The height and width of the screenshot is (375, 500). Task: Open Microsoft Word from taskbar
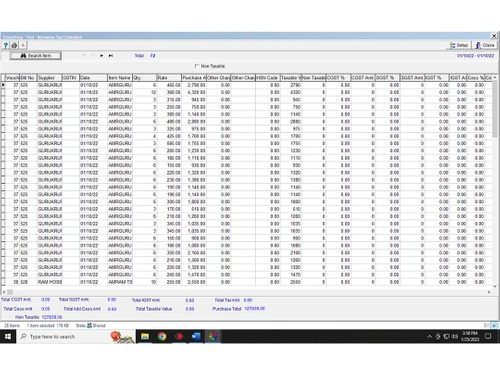(x=196, y=337)
